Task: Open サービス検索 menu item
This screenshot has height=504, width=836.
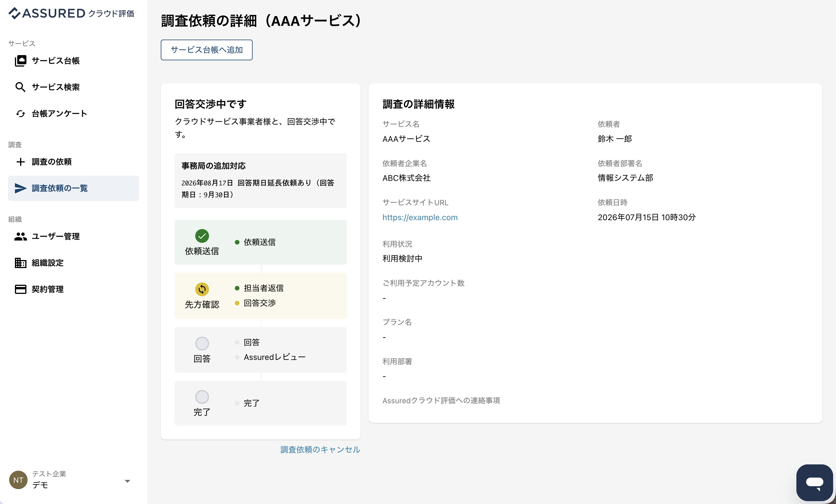Action: pos(73,87)
